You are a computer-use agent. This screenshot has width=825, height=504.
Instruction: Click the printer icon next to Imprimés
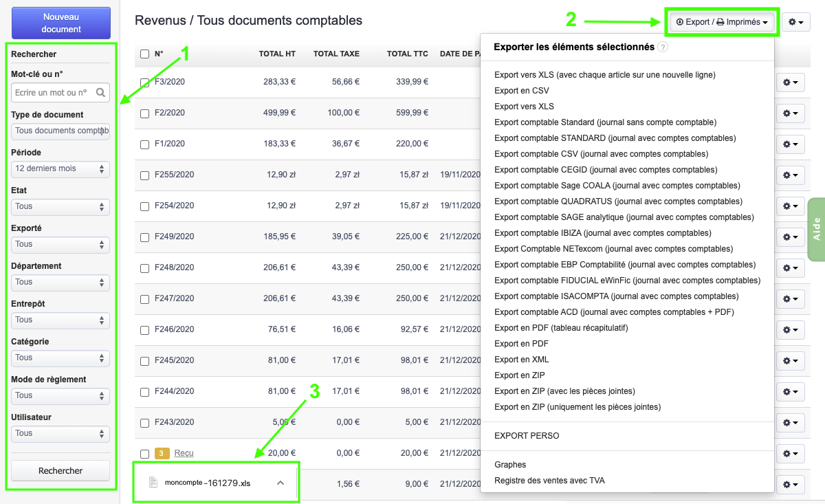pos(720,22)
